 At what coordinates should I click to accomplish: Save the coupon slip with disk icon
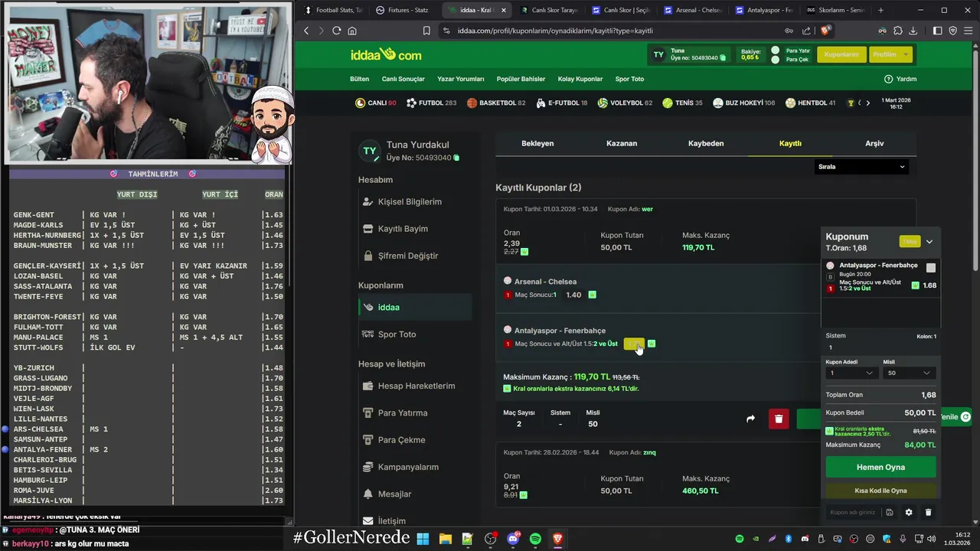click(x=889, y=512)
